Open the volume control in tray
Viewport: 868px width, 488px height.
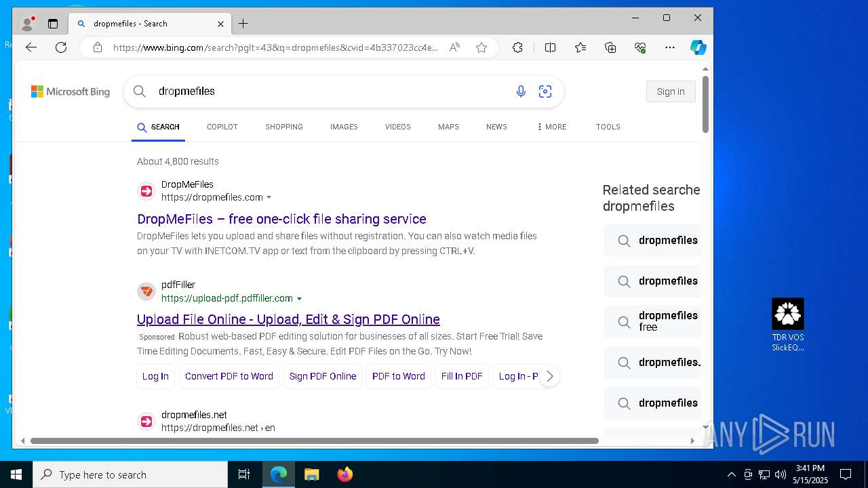tap(780, 474)
